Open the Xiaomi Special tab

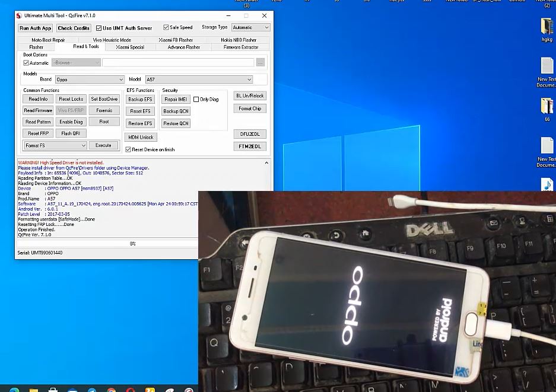[x=130, y=47]
